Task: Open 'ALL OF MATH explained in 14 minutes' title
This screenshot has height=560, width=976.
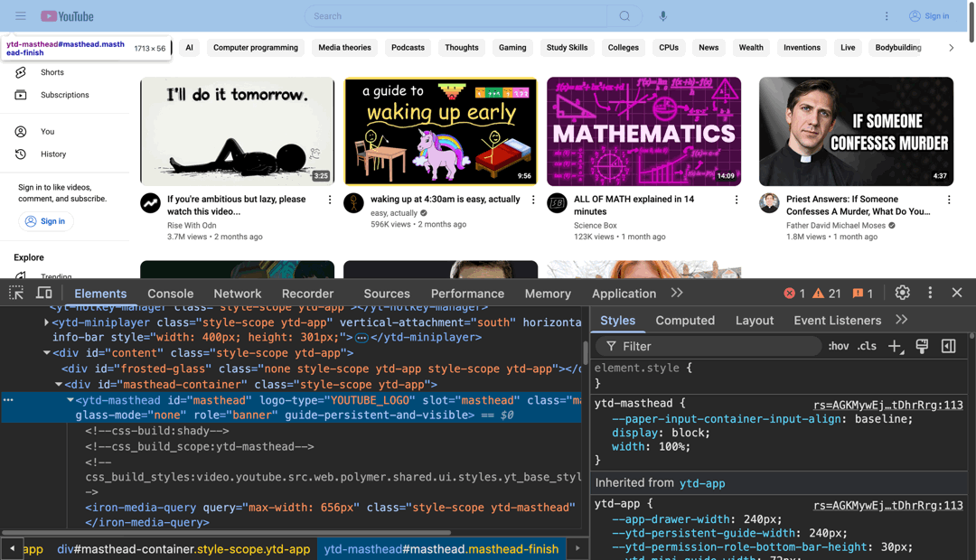Action: pos(633,205)
